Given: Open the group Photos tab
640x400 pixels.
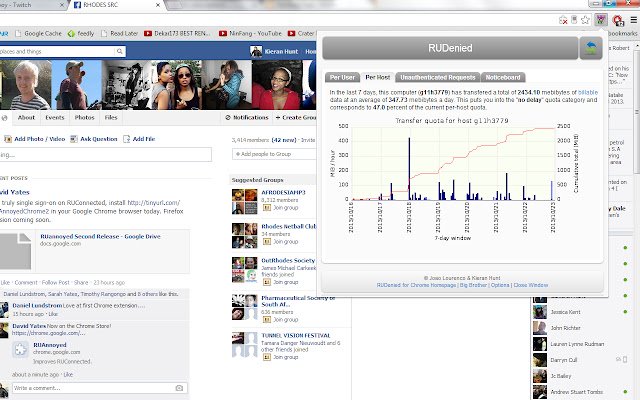Looking at the screenshot, I should (x=84, y=118).
